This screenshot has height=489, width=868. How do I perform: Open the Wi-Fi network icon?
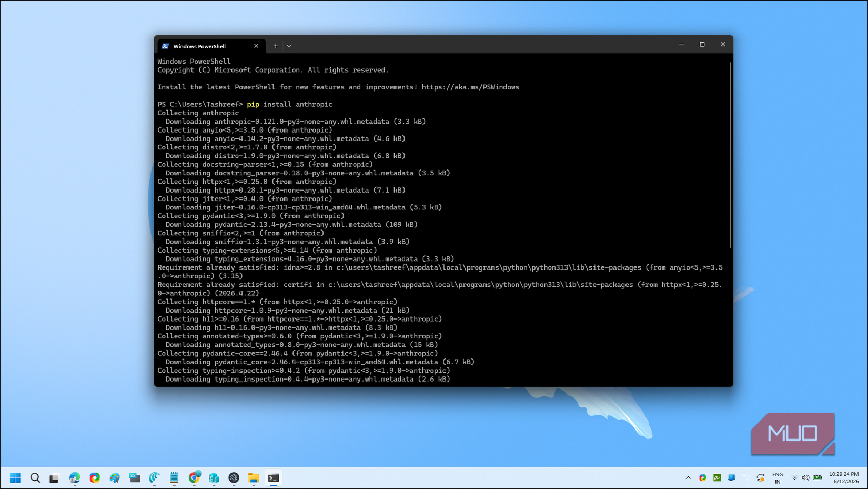coord(794,478)
